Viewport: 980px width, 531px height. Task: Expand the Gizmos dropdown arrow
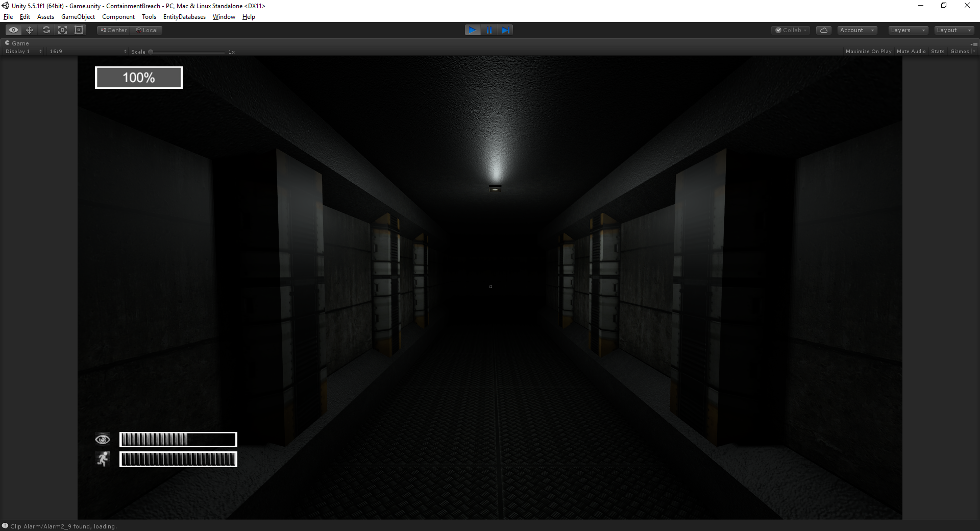click(974, 52)
